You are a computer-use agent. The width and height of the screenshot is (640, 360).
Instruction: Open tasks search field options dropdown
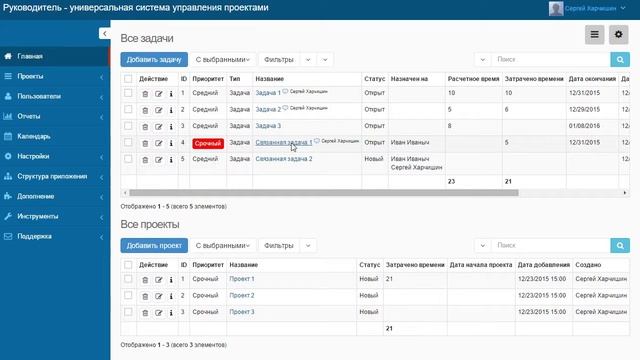pyautogui.click(x=483, y=60)
